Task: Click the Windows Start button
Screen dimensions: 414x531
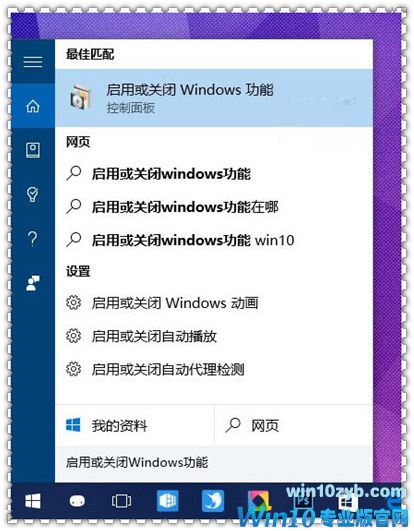Action: pyautogui.click(x=33, y=501)
